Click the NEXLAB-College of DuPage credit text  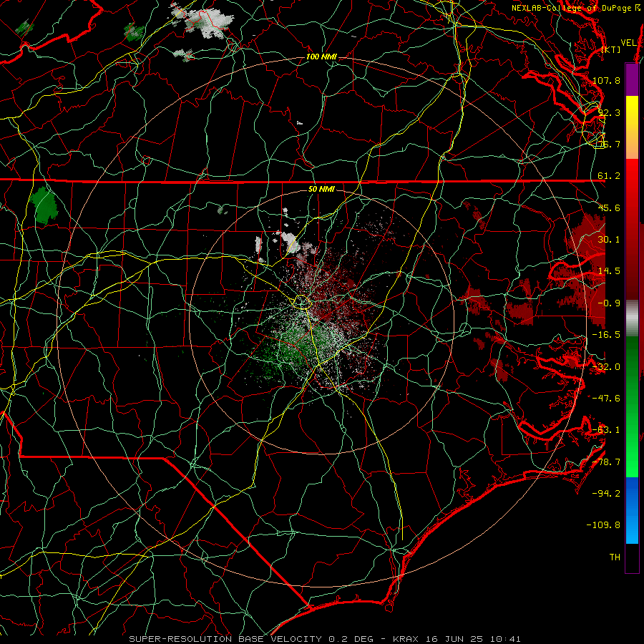tap(571, 8)
